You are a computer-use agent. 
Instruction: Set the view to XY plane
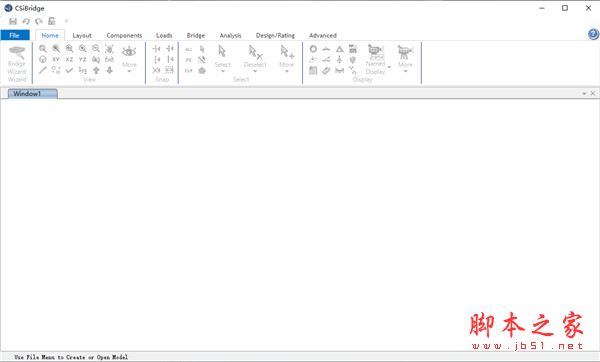(x=56, y=59)
